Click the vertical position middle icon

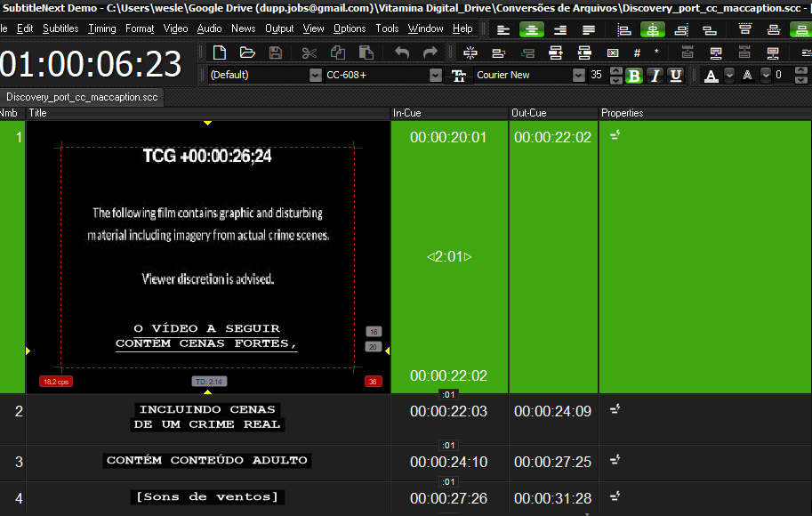point(774,29)
